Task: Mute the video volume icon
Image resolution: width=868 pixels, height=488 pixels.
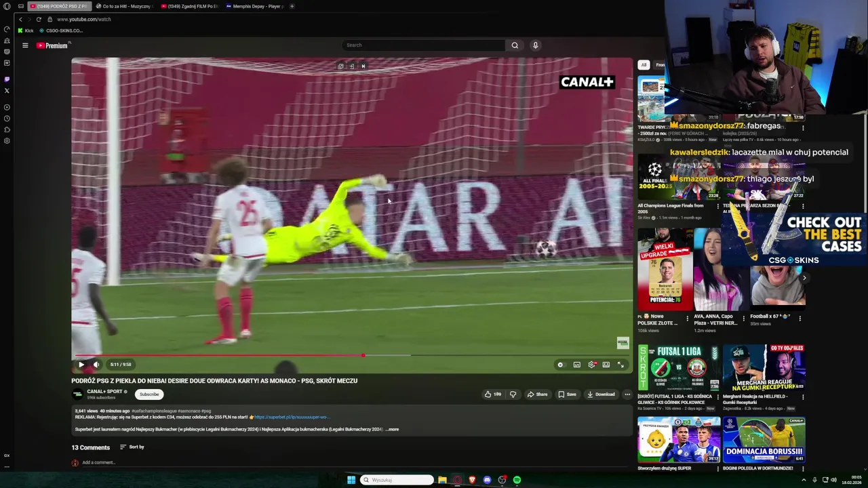Action: [x=96, y=365]
